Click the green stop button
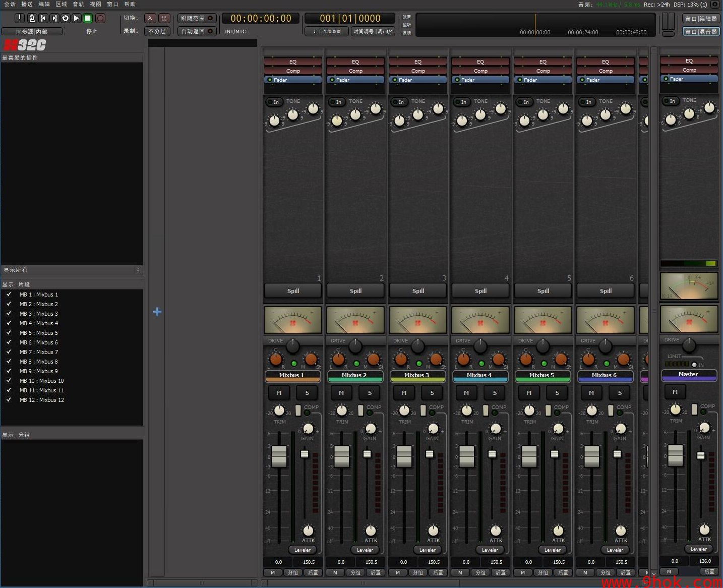 pos(88,18)
